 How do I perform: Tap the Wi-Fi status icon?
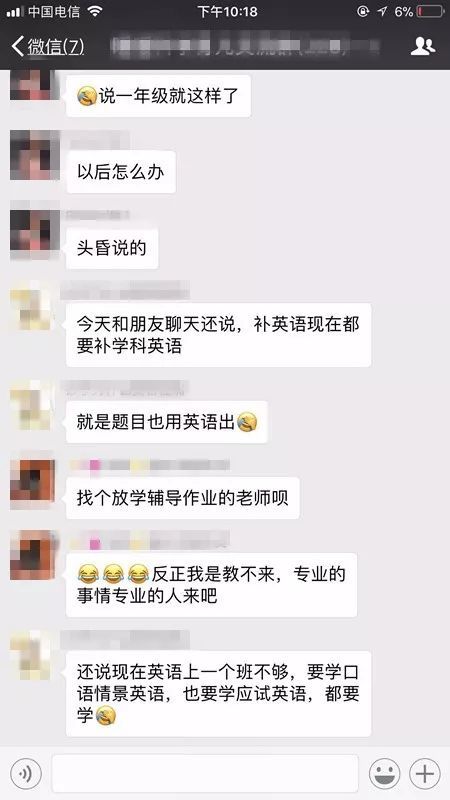(95, 11)
